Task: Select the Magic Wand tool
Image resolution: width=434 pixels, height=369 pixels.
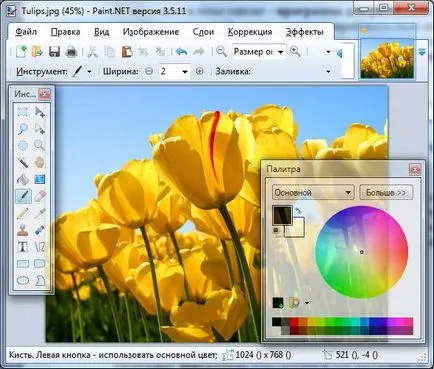Action: 23,163
